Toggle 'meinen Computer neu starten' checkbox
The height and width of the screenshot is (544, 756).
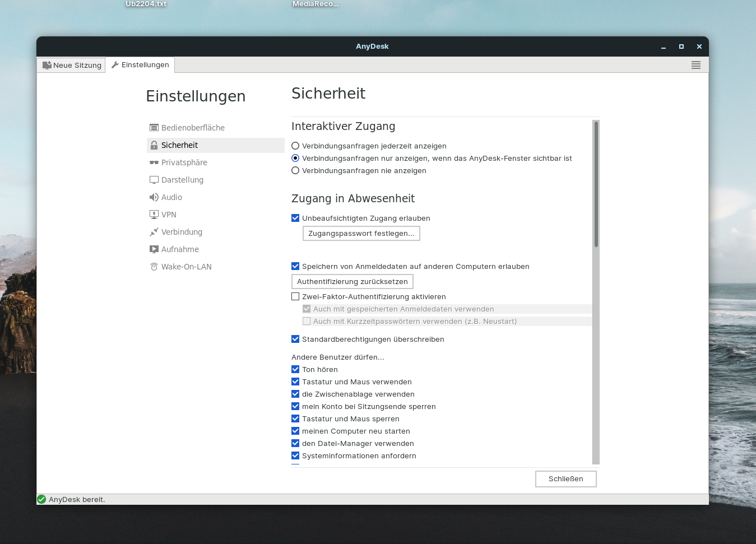(295, 431)
